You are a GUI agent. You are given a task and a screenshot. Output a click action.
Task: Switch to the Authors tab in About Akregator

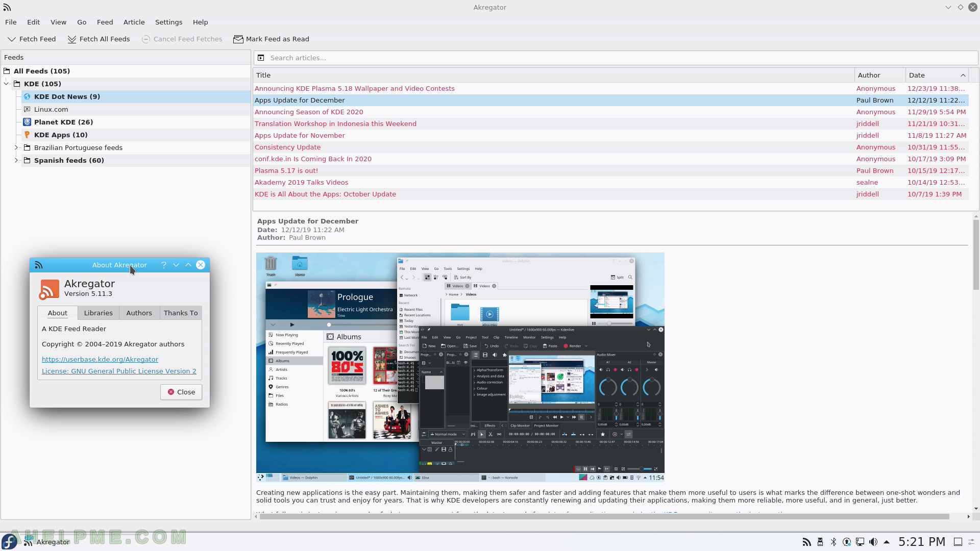(x=139, y=313)
